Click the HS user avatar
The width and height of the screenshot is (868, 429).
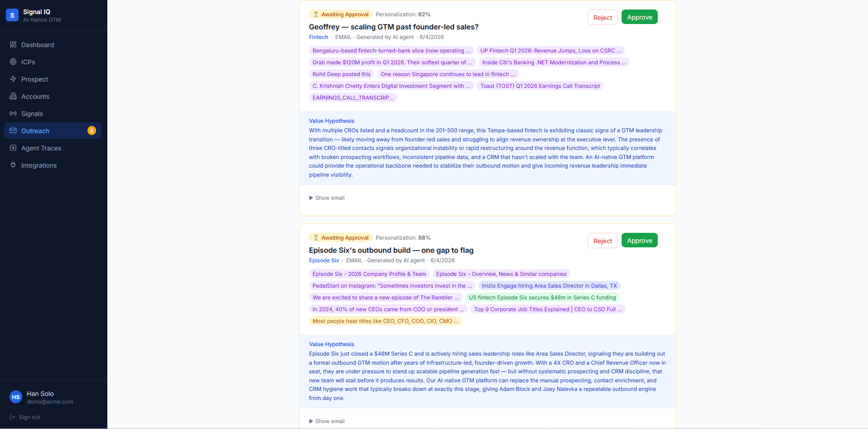tap(16, 397)
